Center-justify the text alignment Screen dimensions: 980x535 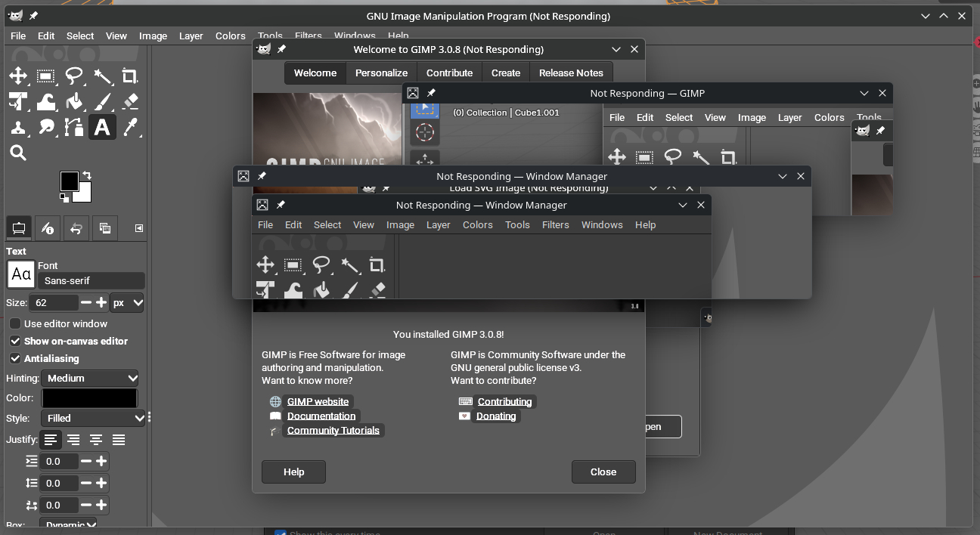pyautogui.click(x=96, y=440)
